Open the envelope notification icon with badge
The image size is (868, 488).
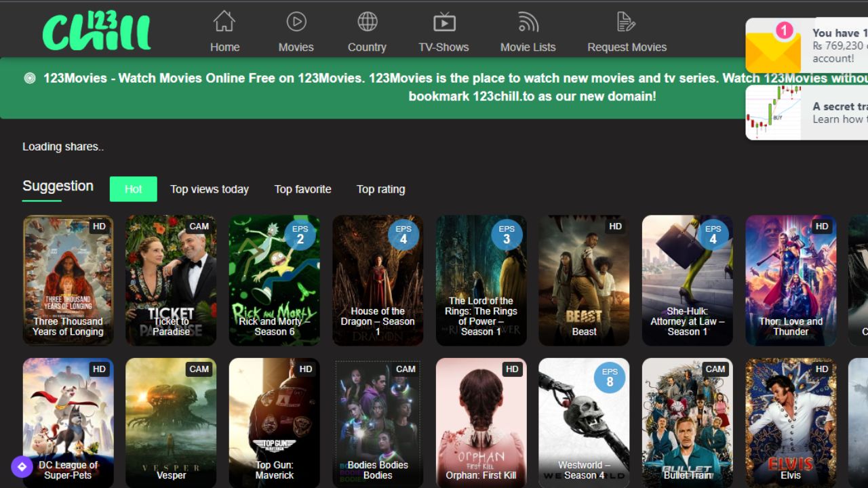774,47
